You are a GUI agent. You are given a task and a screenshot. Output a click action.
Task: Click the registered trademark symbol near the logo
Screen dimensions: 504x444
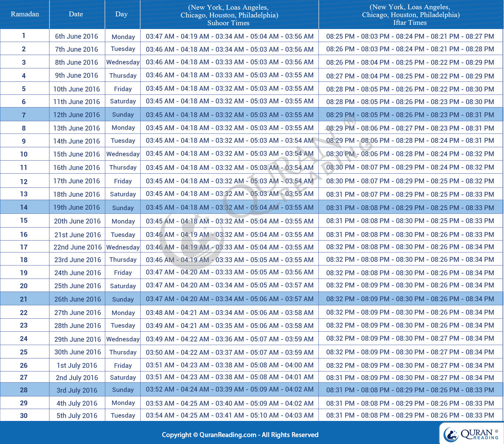pyautogui.click(x=496, y=431)
